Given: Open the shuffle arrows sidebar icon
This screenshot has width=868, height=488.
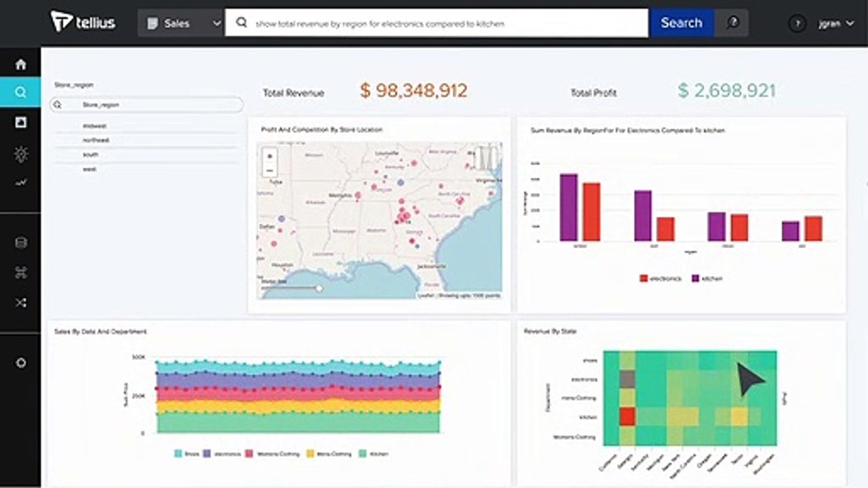Looking at the screenshot, I should tap(21, 303).
